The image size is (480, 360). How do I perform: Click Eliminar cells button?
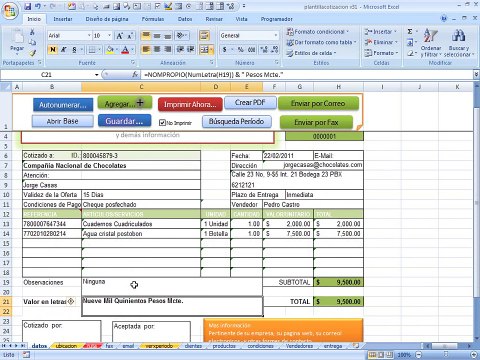tap(381, 42)
